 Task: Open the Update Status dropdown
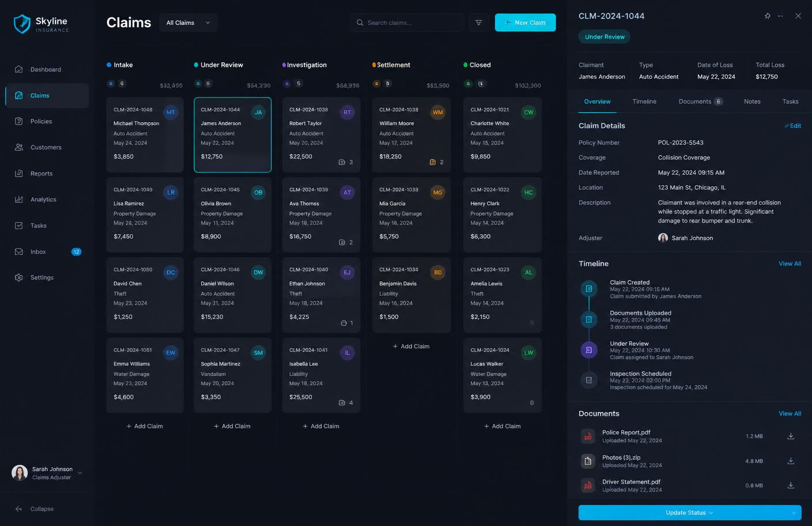pos(690,513)
